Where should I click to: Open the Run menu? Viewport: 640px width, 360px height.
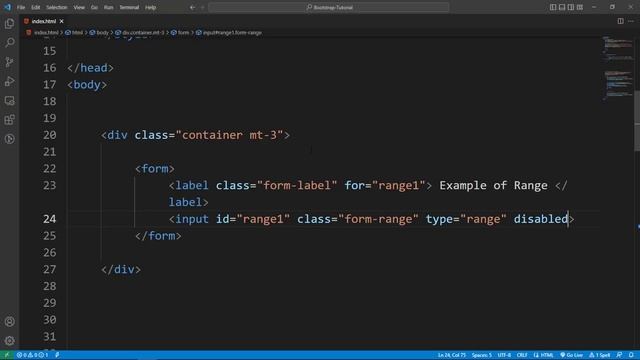click(x=108, y=7)
